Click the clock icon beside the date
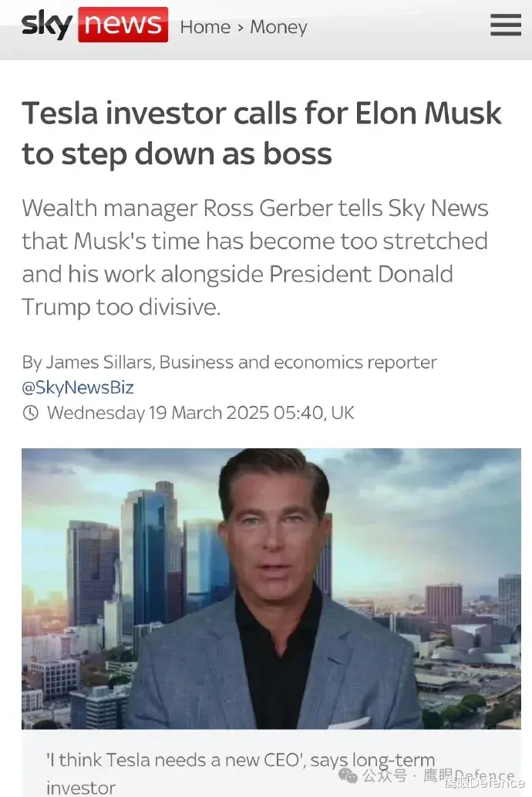Viewport: 532px width, 797px height. click(x=31, y=413)
